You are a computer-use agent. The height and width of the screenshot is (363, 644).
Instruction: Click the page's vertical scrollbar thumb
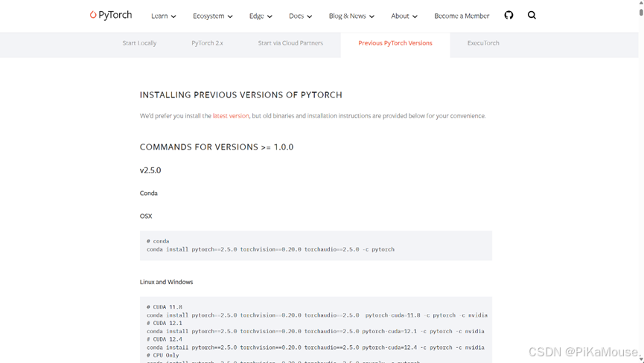click(x=641, y=11)
